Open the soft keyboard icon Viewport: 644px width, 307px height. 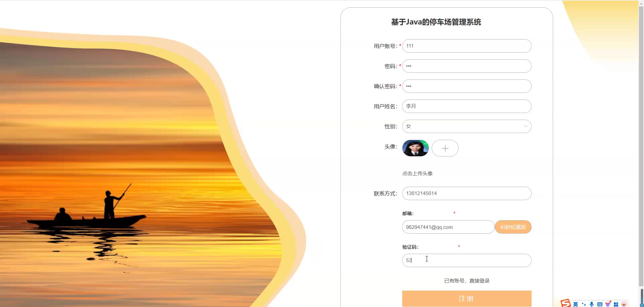[600, 304]
